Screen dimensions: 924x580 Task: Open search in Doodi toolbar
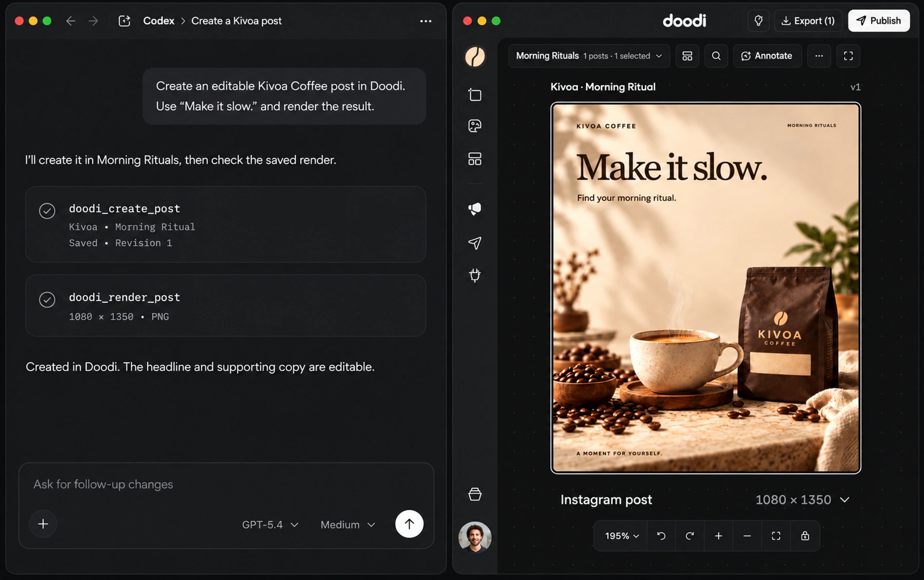tap(716, 56)
